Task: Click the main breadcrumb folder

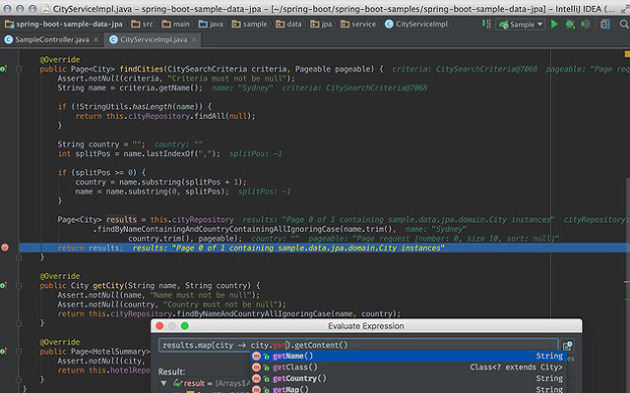Action: tap(176, 24)
